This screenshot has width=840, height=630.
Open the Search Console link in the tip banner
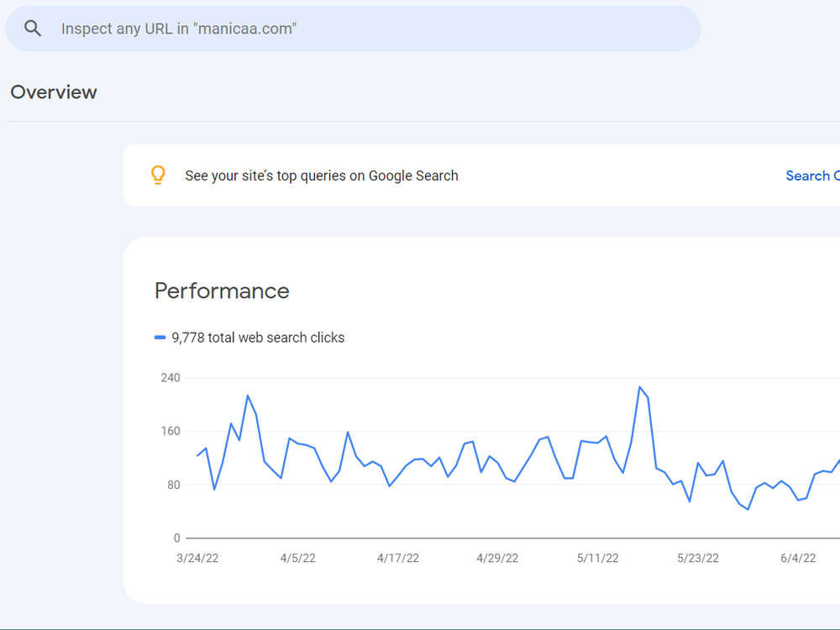811,176
